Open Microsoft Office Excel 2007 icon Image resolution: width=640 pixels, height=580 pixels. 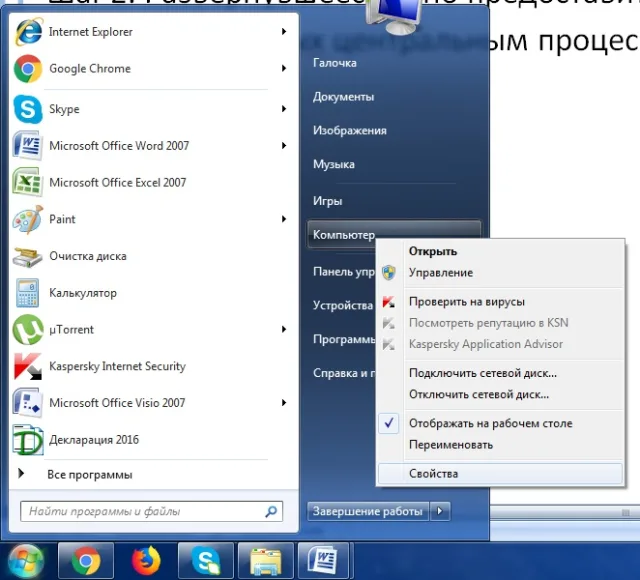[x=28, y=182]
